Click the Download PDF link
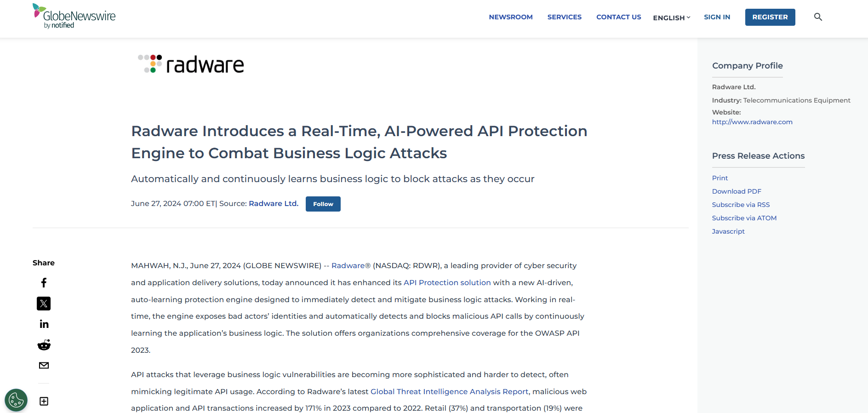The image size is (868, 413). point(737,191)
